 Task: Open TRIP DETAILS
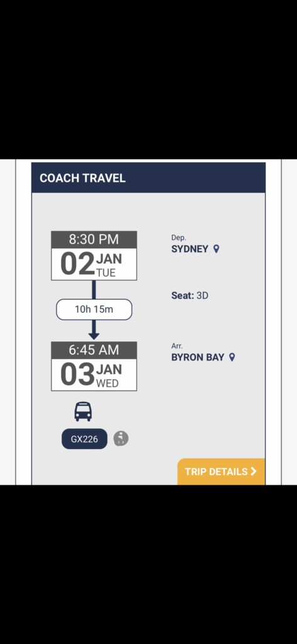click(x=221, y=472)
